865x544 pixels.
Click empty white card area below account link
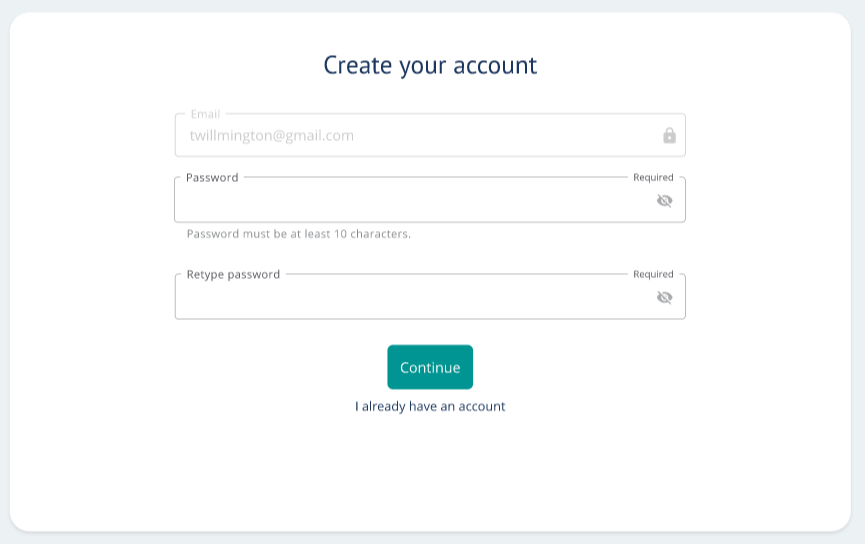tap(430, 474)
